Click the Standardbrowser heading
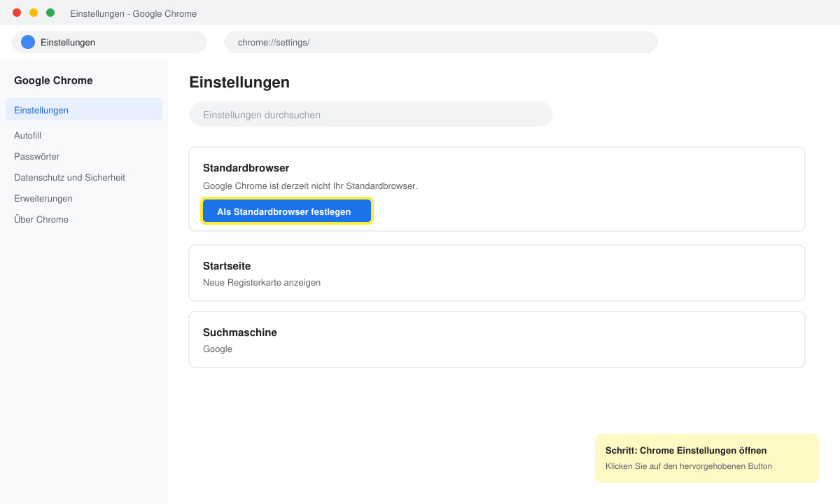Image resolution: width=840 pixels, height=504 pixels. tap(246, 168)
